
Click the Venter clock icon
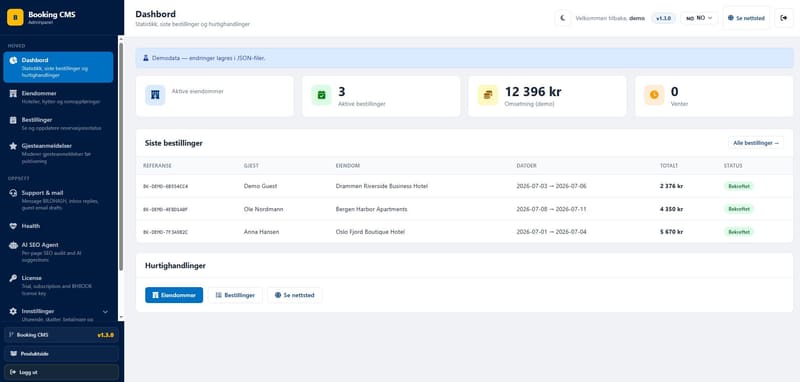coord(654,95)
